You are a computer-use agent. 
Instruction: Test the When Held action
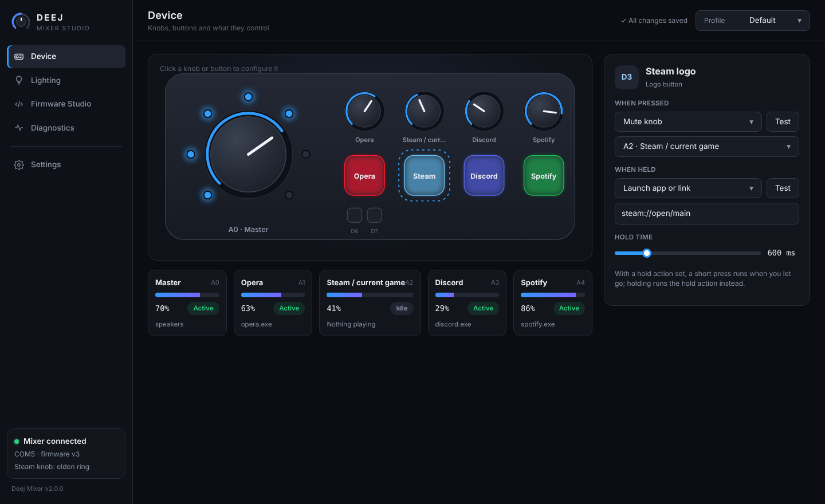[x=783, y=188]
